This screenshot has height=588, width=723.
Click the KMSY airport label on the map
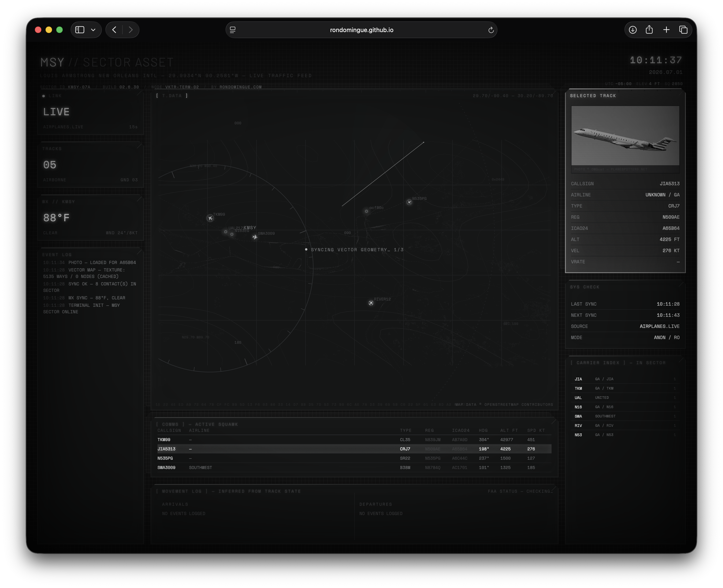(250, 228)
